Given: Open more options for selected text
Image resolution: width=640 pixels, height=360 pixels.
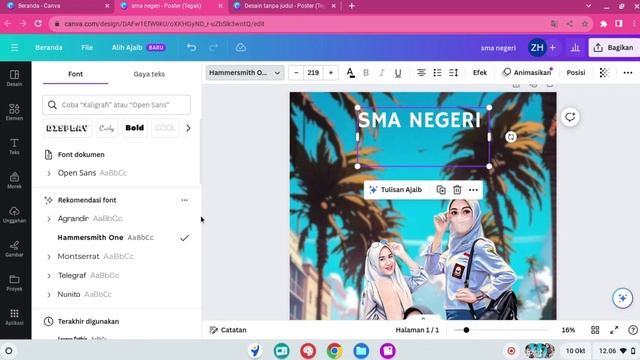Looking at the screenshot, I should tap(473, 190).
